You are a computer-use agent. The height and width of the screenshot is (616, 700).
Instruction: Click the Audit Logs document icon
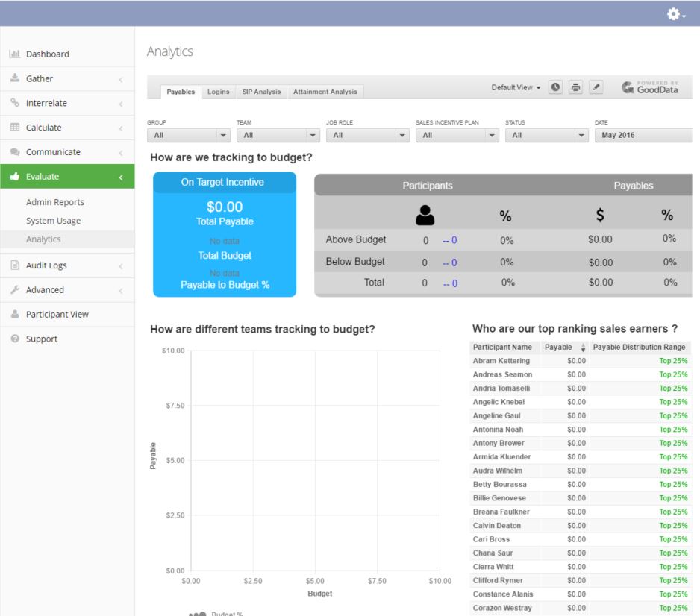[x=15, y=265]
